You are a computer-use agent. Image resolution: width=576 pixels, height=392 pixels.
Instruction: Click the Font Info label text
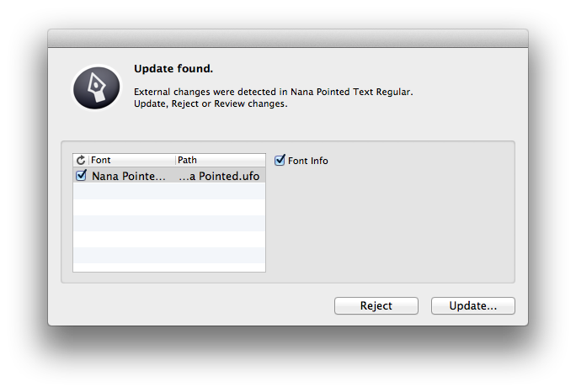(x=308, y=161)
